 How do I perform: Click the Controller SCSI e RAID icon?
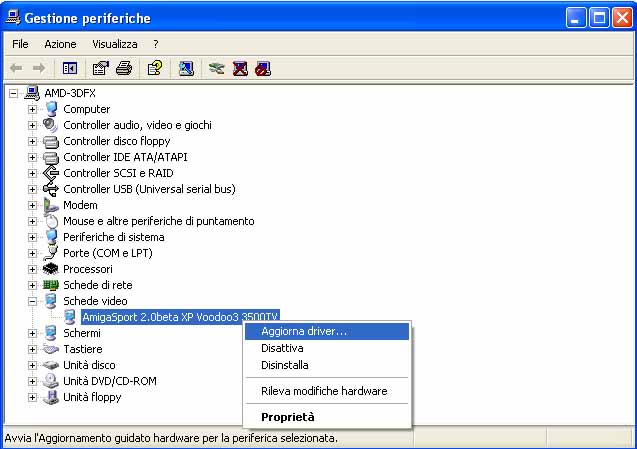(51, 173)
